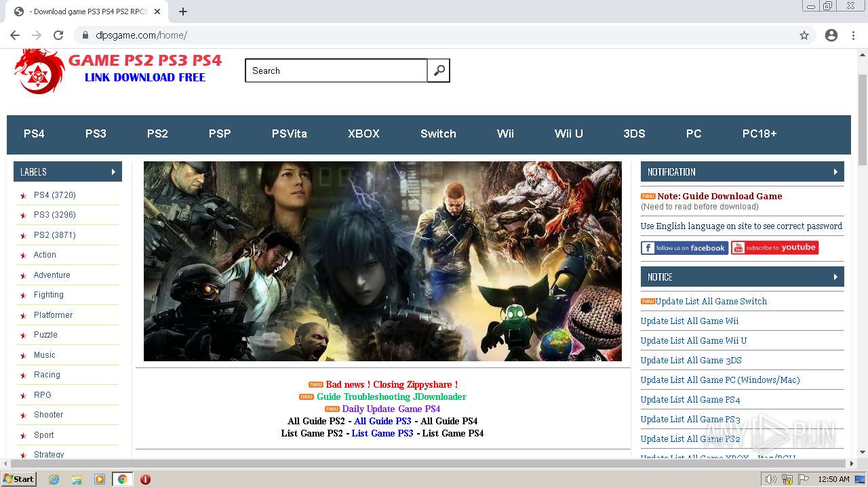868x488 pixels.
Task: Open Daily Update Game PS4 link
Action: tap(391, 409)
